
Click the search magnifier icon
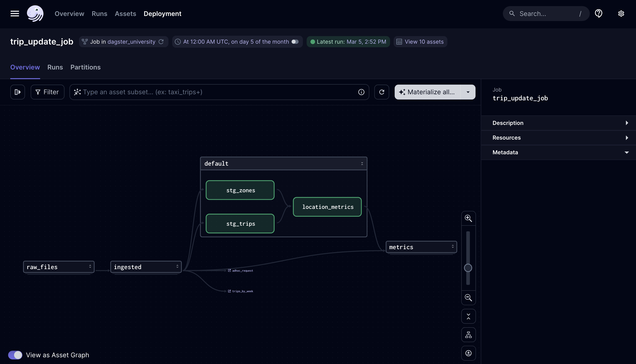[x=512, y=13]
